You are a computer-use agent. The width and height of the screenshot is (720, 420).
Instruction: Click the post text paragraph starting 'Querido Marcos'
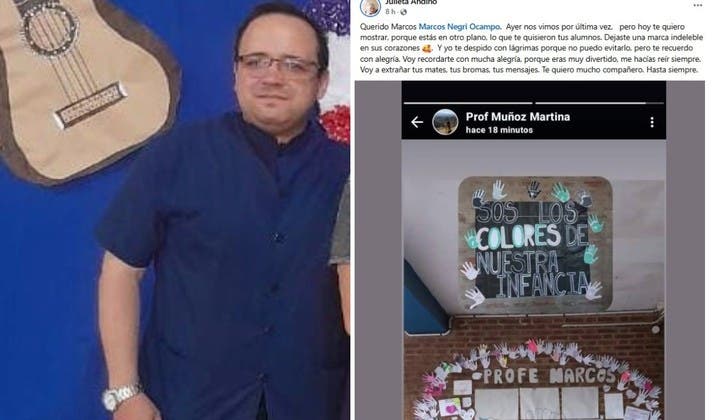click(x=531, y=48)
